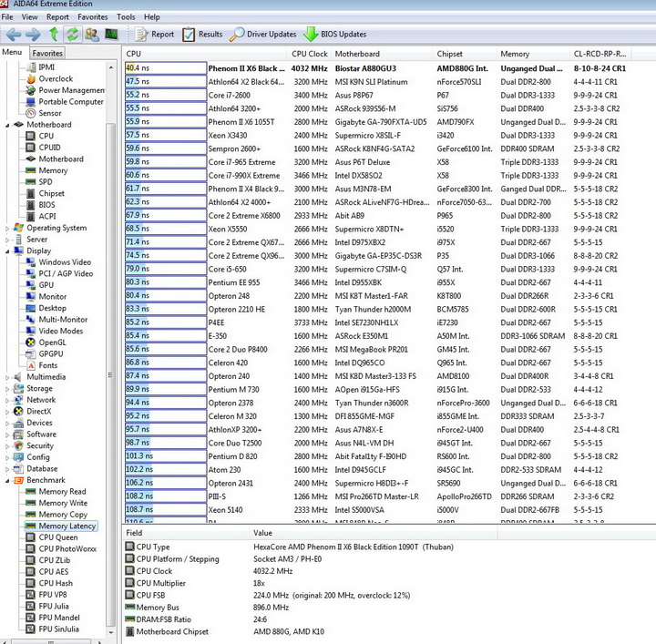Select the Sensor item in tree
This screenshot has height=644, width=656.
click(x=50, y=113)
